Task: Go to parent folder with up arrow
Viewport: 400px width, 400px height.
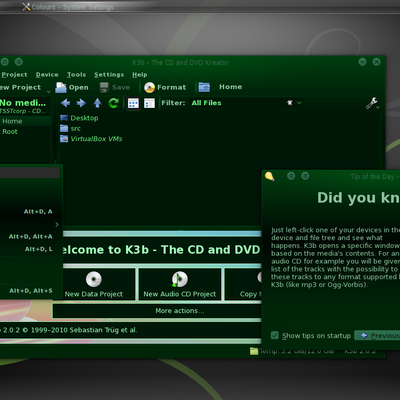Action: [97, 103]
